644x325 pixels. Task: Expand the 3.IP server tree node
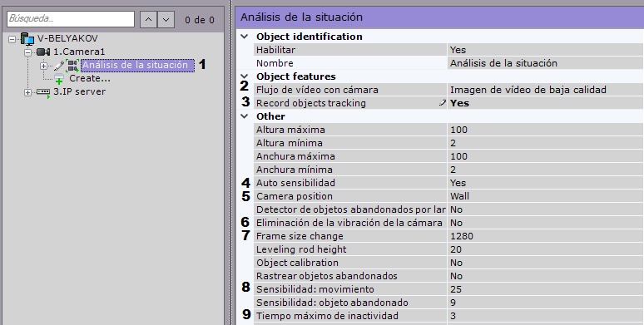28,92
